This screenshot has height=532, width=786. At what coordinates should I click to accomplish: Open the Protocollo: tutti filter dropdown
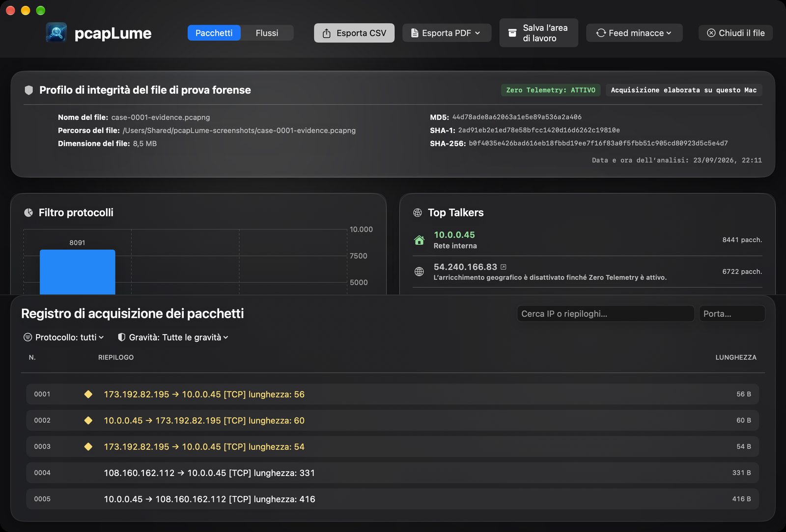(64, 337)
